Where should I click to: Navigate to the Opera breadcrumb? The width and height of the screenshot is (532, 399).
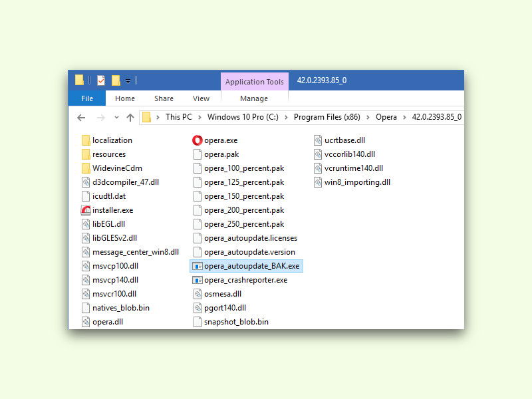[x=386, y=117]
